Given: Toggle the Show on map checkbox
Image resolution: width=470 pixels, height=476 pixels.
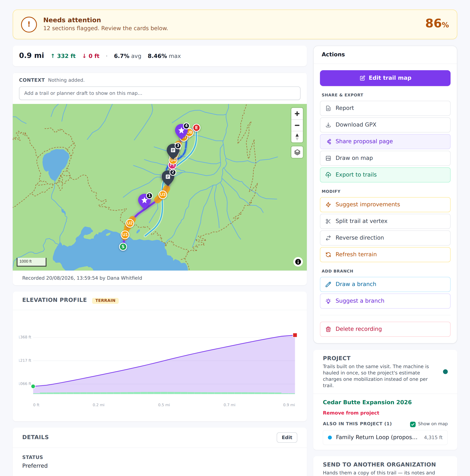Looking at the screenshot, I should tap(413, 424).
